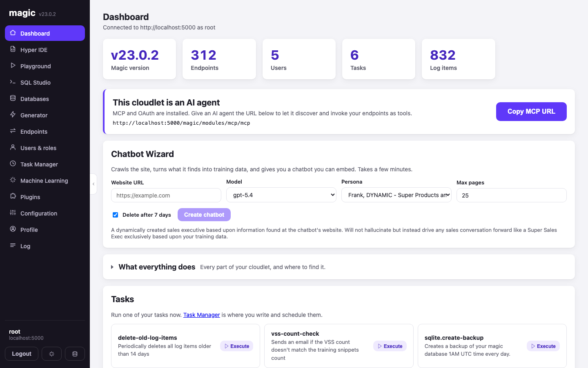Click Connected to http://localhost:5000 as root text
The image size is (588, 368).
159,27
